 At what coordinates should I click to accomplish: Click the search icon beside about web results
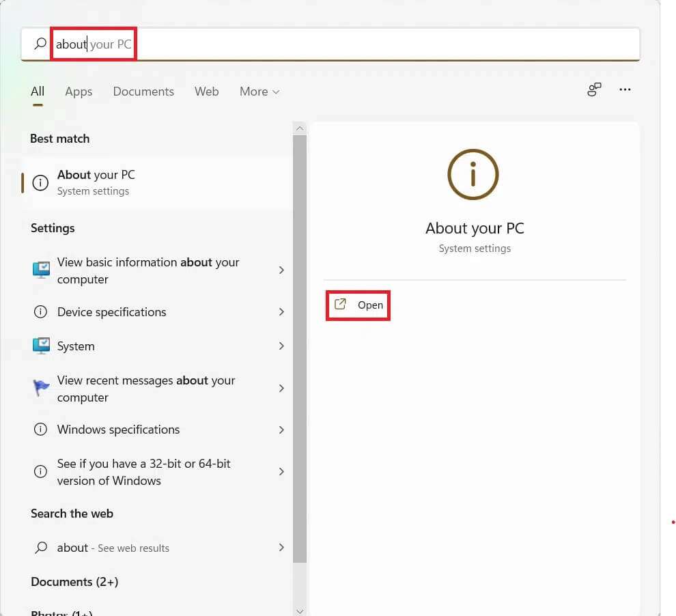coord(41,548)
